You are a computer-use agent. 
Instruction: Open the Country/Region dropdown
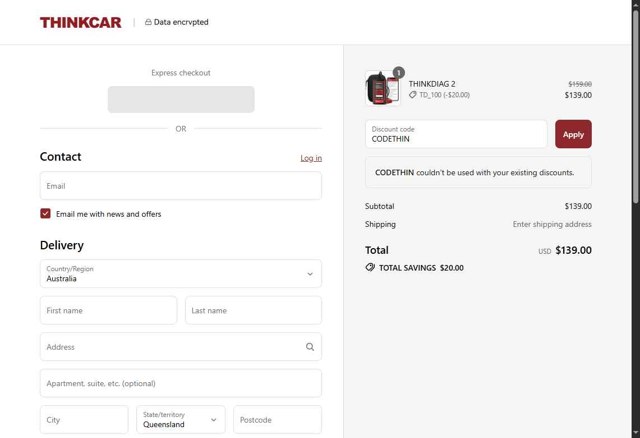(181, 273)
